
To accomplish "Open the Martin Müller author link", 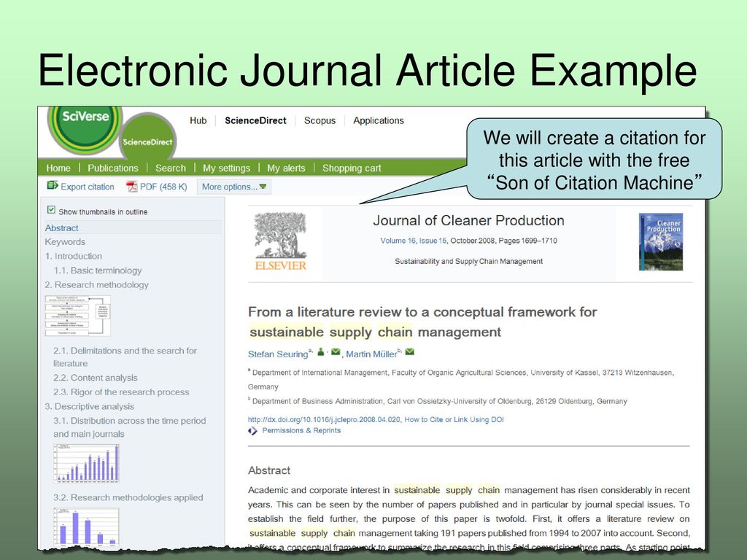I will [x=371, y=354].
